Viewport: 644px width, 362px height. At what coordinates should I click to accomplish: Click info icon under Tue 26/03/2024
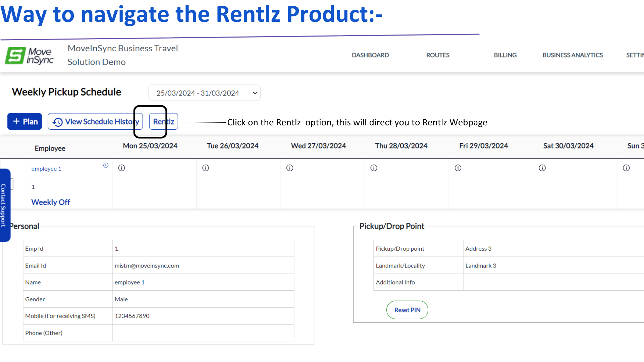[x=206, y=168]
